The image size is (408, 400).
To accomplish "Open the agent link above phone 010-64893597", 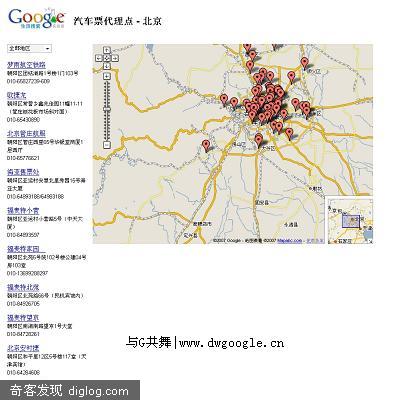I will (x=23, y=211).
